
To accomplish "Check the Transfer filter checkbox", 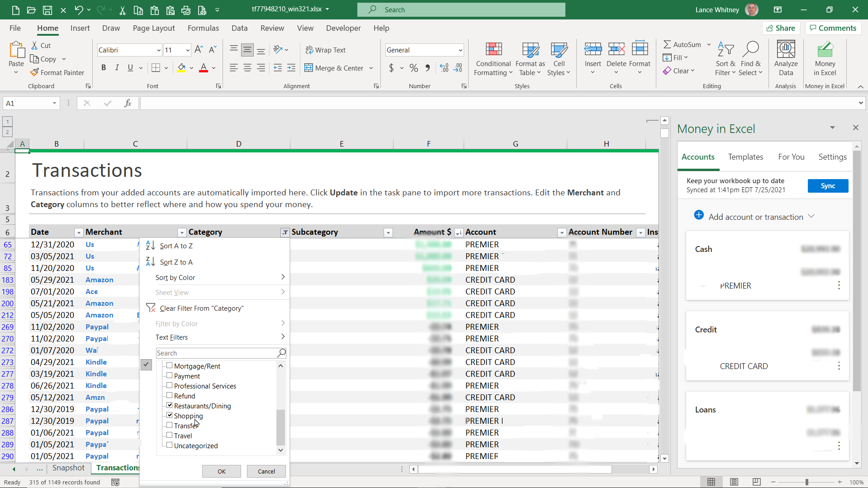I will 169,425.
